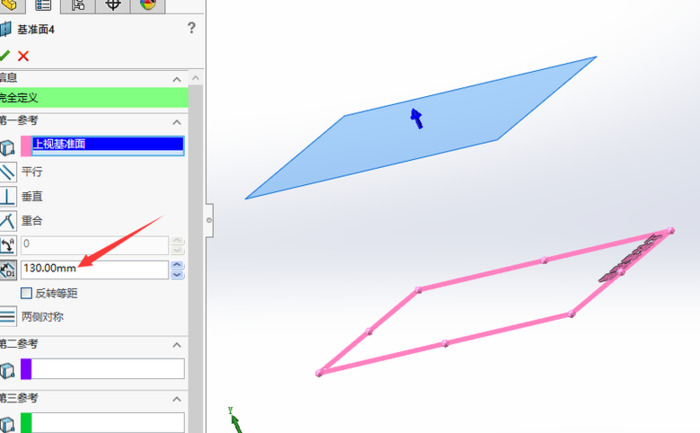Click the 130.00mm offset distance field
The height and width of the screenshot is (433, 700).
tap(94, 269)
